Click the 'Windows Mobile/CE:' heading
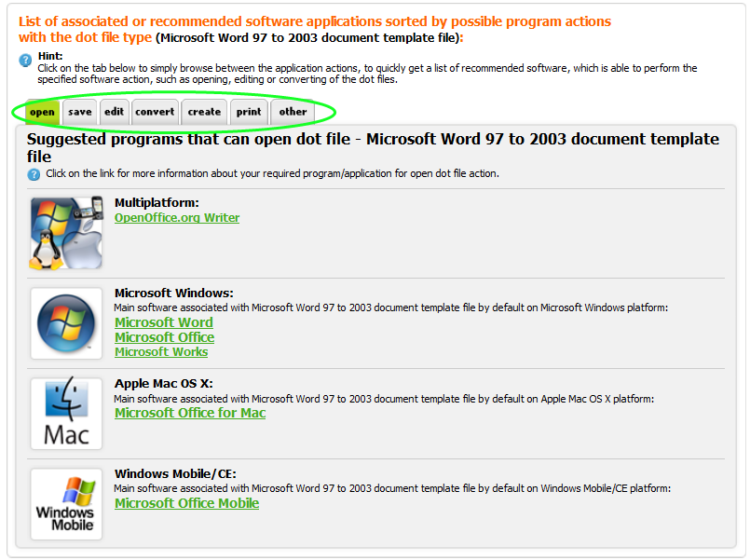750x560 pixels. tap(175, 474)
